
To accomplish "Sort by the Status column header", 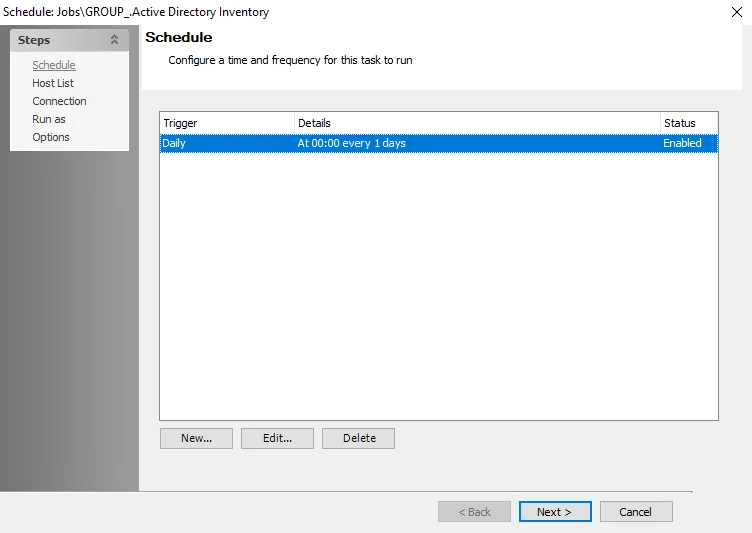I will (689, 123).
